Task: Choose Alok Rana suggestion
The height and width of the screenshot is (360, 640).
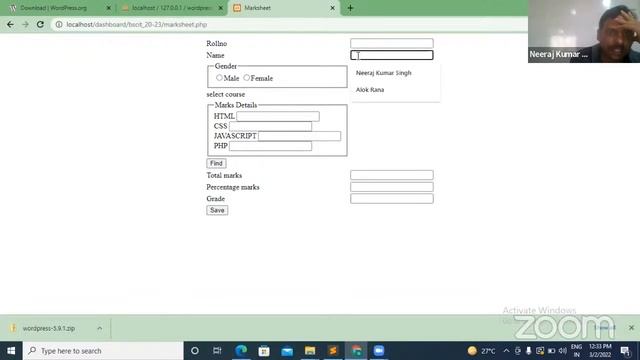Action: pos(370,89)
